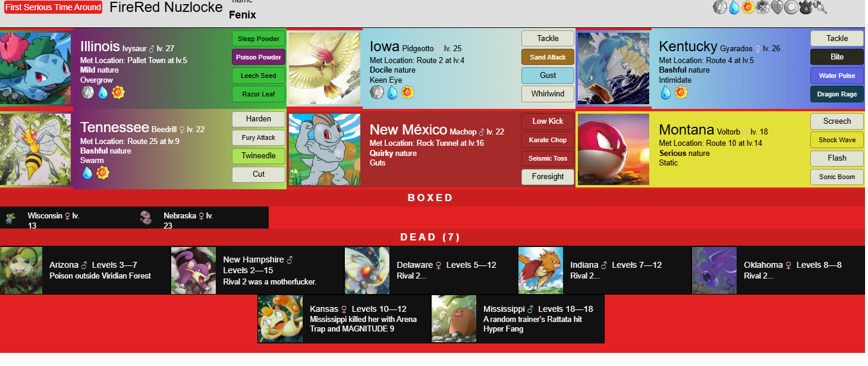
Task: Click Illinois's Boulder Badge icon
Action: pyautogui.click(x=87, y=92)
